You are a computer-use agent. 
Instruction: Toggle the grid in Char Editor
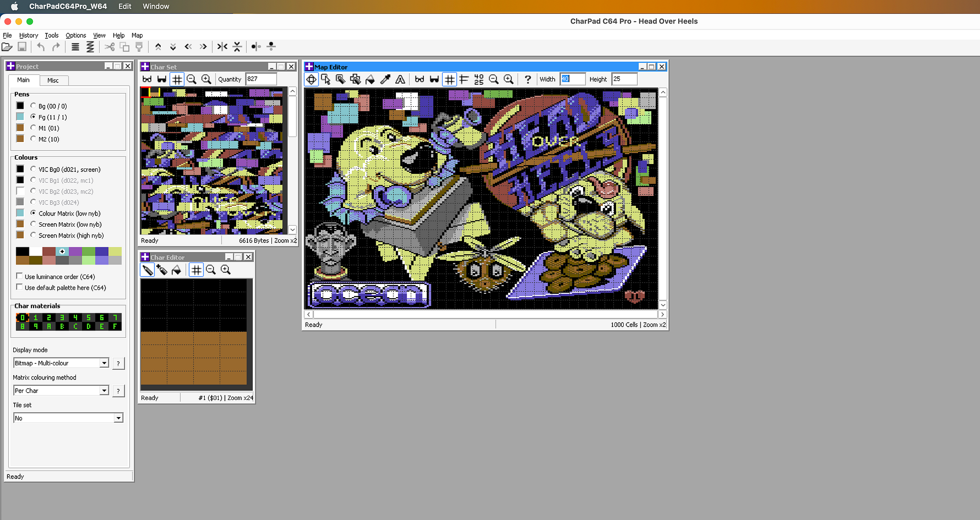pyautogui.click(x=196, y=270)
